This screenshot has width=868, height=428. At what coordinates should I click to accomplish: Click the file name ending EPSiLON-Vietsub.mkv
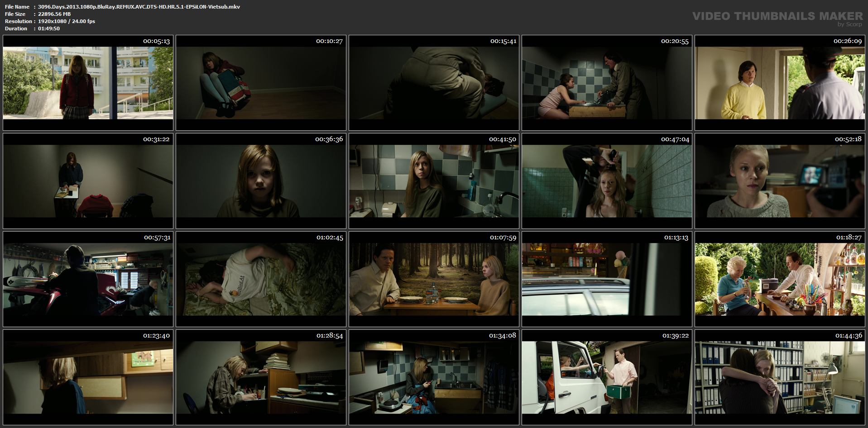tap(139, 7)
